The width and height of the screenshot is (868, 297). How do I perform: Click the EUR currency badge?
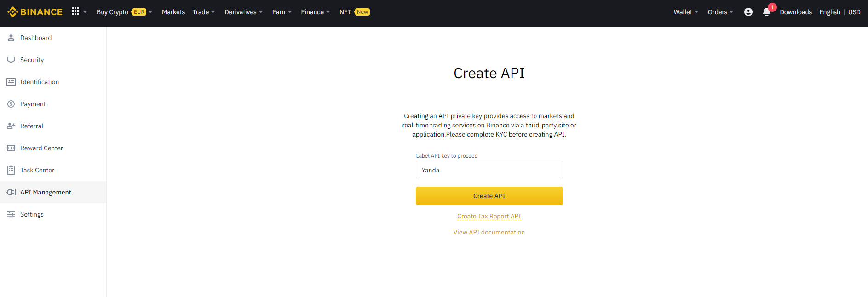(x=139, y=12)
